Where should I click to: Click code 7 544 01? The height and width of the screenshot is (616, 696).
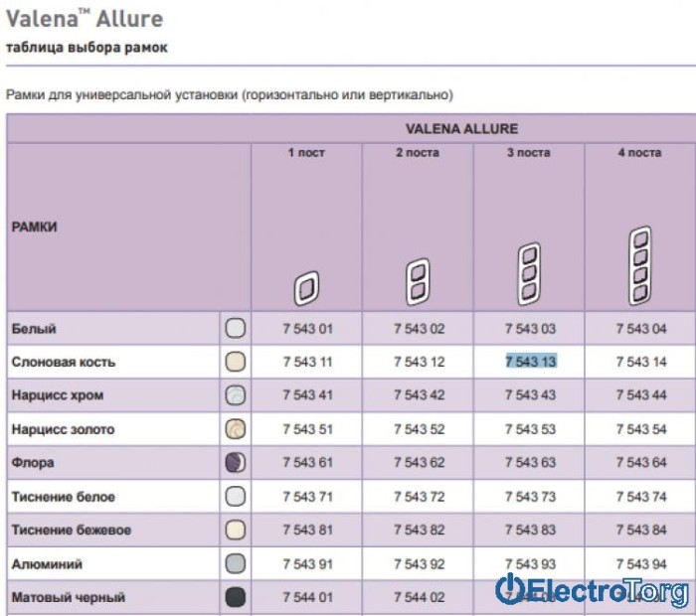(307, 597)
